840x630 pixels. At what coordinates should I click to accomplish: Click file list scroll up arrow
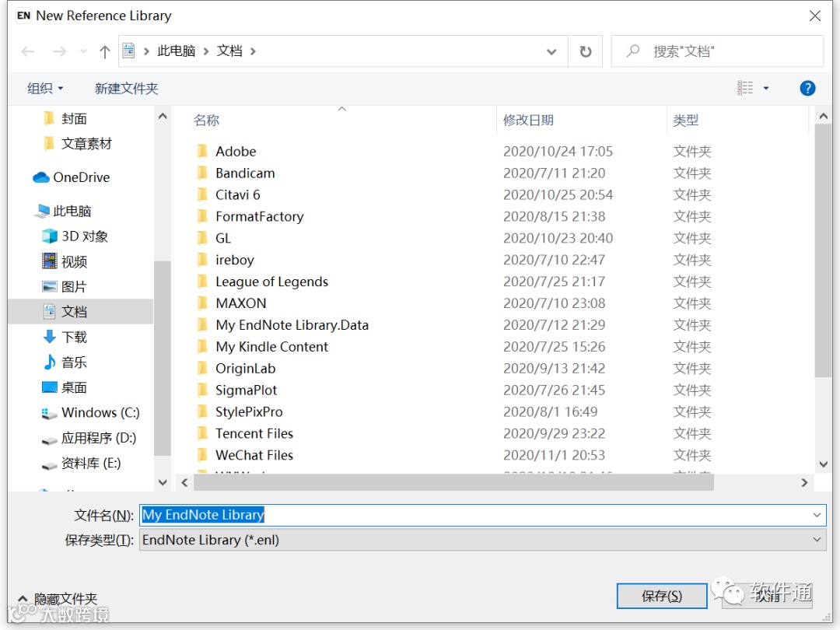click(x=824, y=116)
